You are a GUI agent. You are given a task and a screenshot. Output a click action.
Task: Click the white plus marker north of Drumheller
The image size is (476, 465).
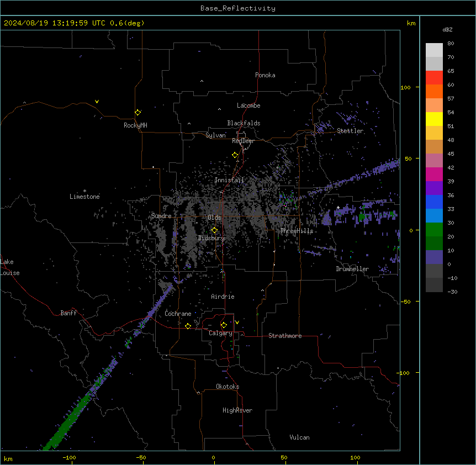tap(338, 208)
